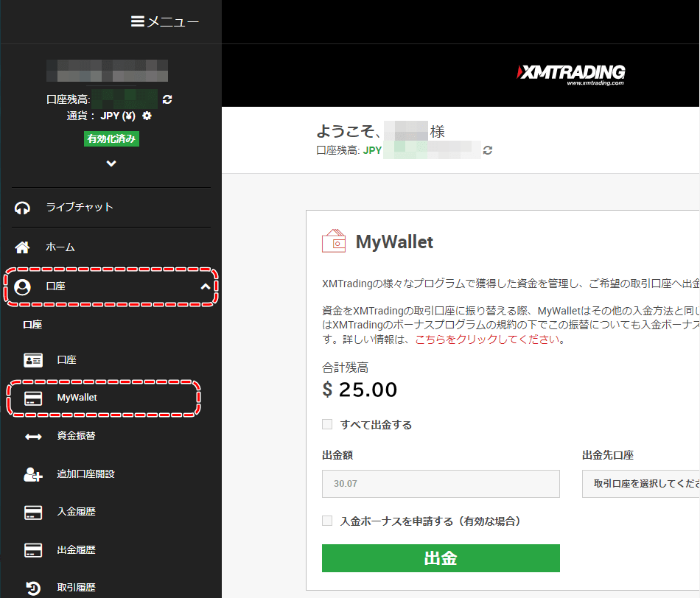Click the ライブチャット headset icon
This screenshot has width=700, height=598.
tap(22, 208)
